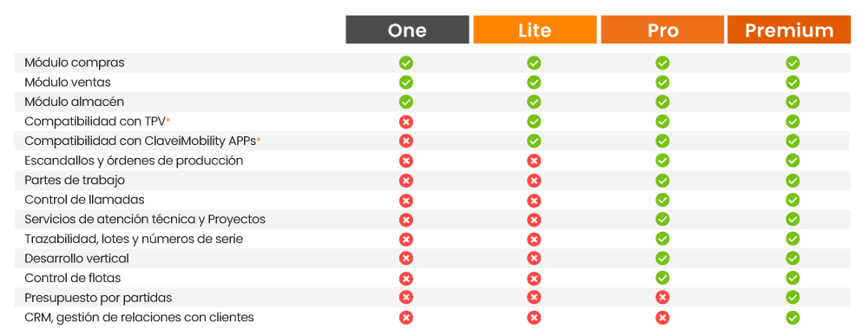868x336 pixels.
Task: Choose the Premium plan header
Action: [789, 30]
